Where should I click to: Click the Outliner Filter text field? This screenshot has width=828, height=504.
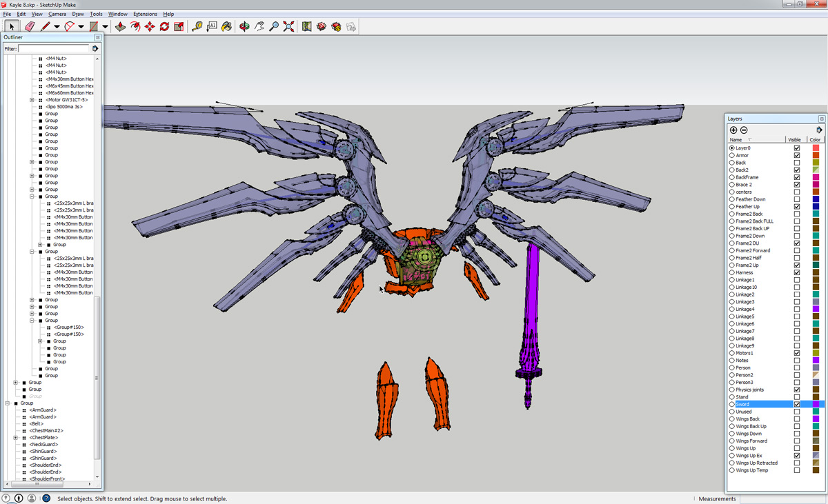pyautogui.click(x=54, y=49)
